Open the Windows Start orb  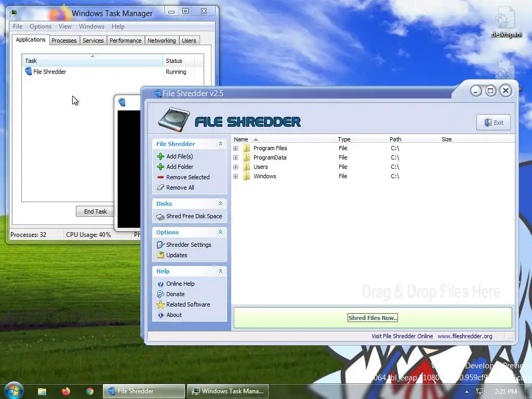tap(13, 391)
